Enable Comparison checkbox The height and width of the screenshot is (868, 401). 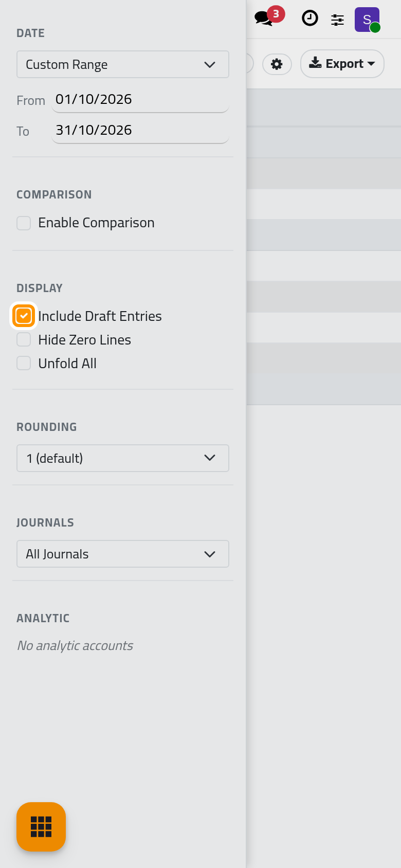24,223
